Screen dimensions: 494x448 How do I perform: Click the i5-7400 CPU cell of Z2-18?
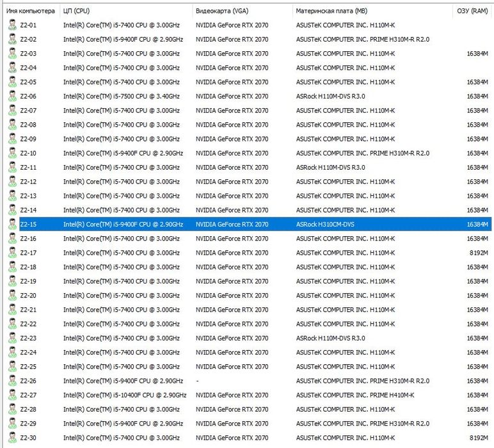click(122, 267)
